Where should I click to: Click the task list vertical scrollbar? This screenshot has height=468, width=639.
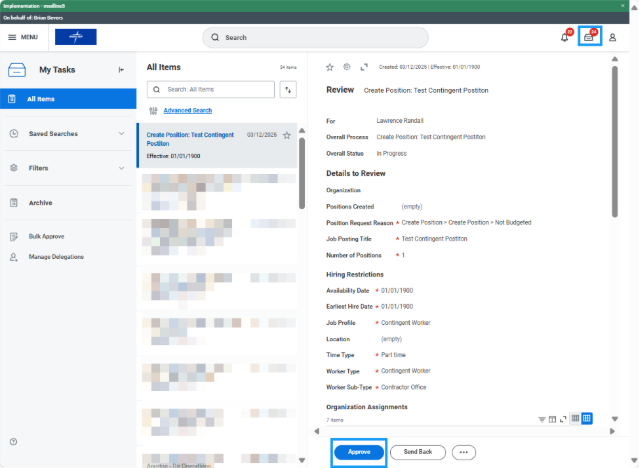(302, 173)
